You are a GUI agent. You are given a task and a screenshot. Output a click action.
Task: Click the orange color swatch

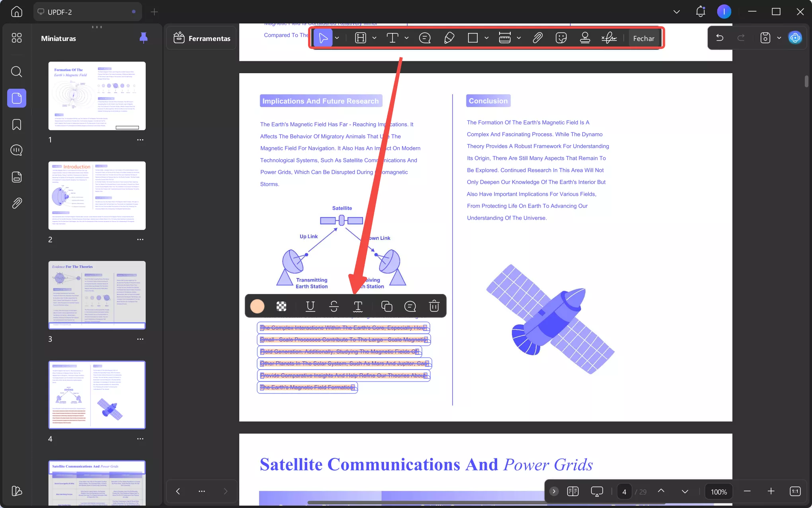[x=257, y=306]
